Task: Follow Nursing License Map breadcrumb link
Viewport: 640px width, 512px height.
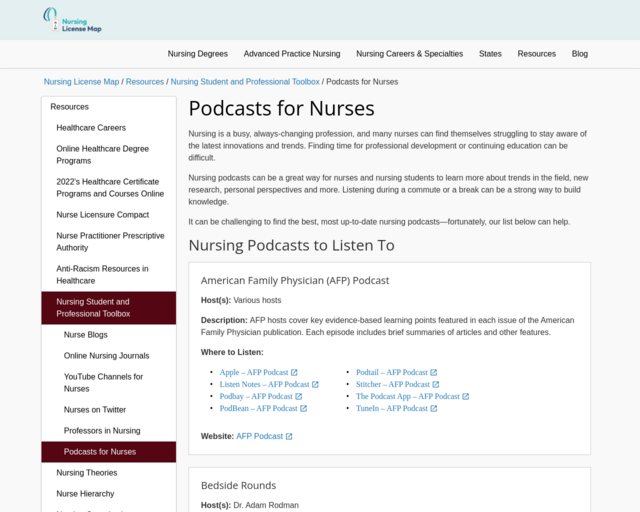Action: tap(81, 82)
